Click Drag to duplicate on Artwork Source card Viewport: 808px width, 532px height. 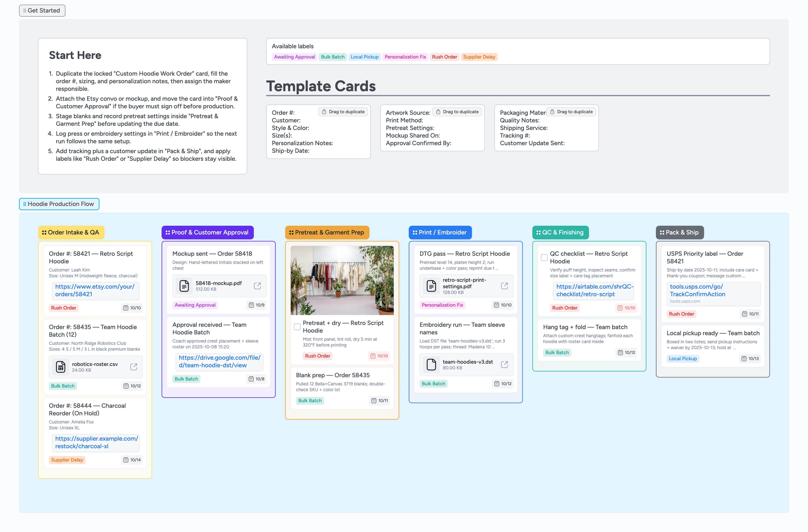457,112
